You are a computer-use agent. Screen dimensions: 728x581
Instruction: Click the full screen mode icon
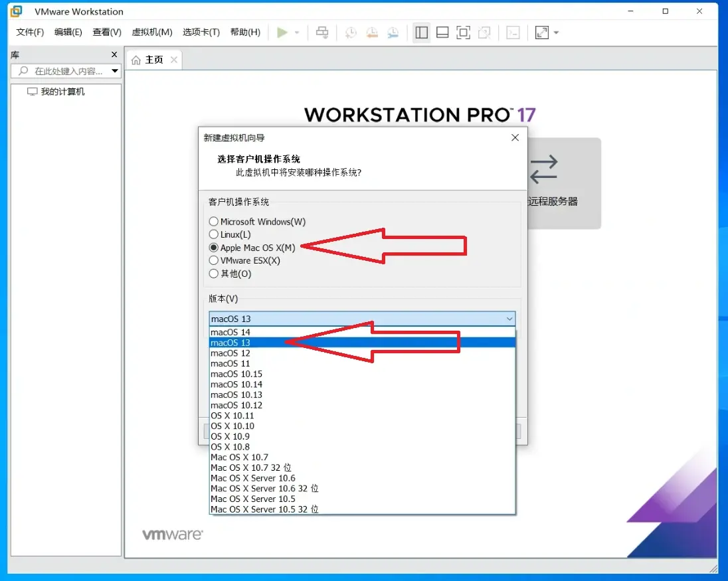click(x=464, y=33)
